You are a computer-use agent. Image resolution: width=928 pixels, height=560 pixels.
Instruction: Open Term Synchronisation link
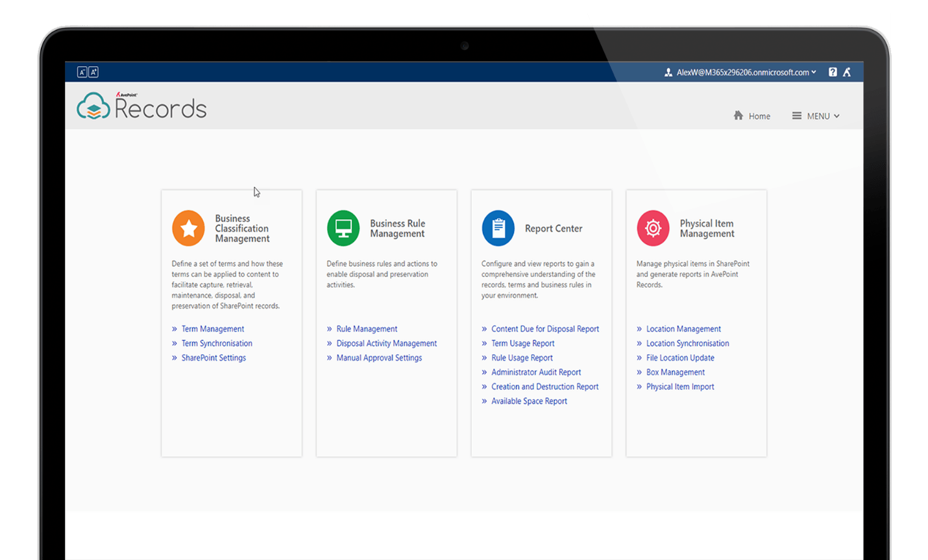217,343
